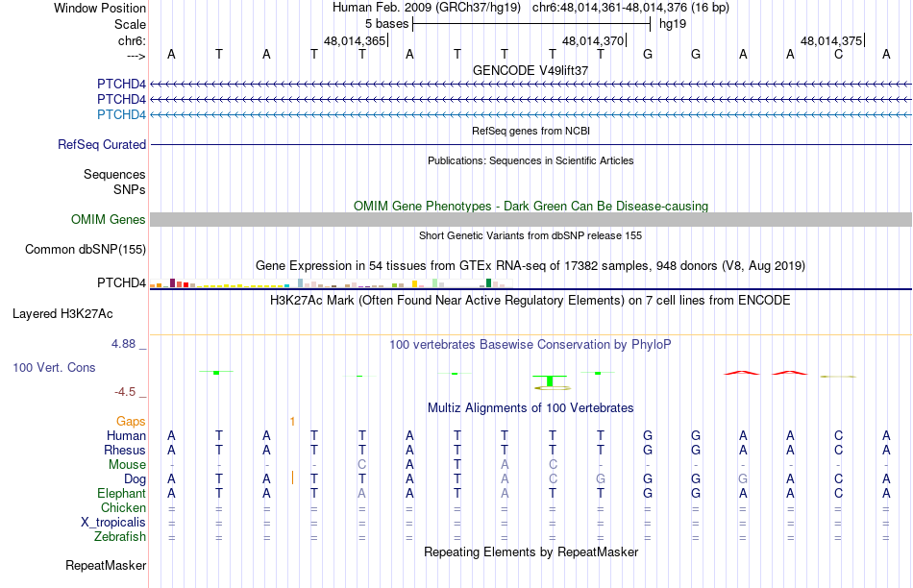Open the RepeatMasker track label
Image resolution: width=913 pixels, height=588 pixels.
click(x=106, y=565)
